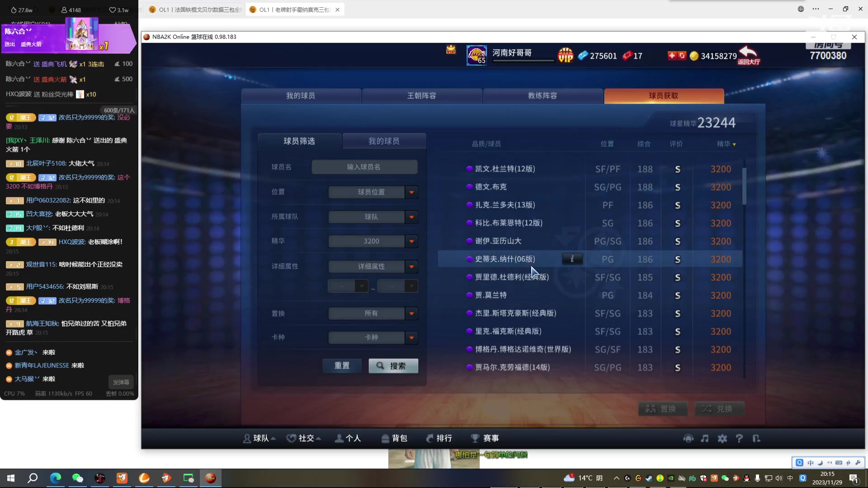This screenshot has height=488, width=868.
Task: Toggle the game music note icon
Action: pos(705,438)
